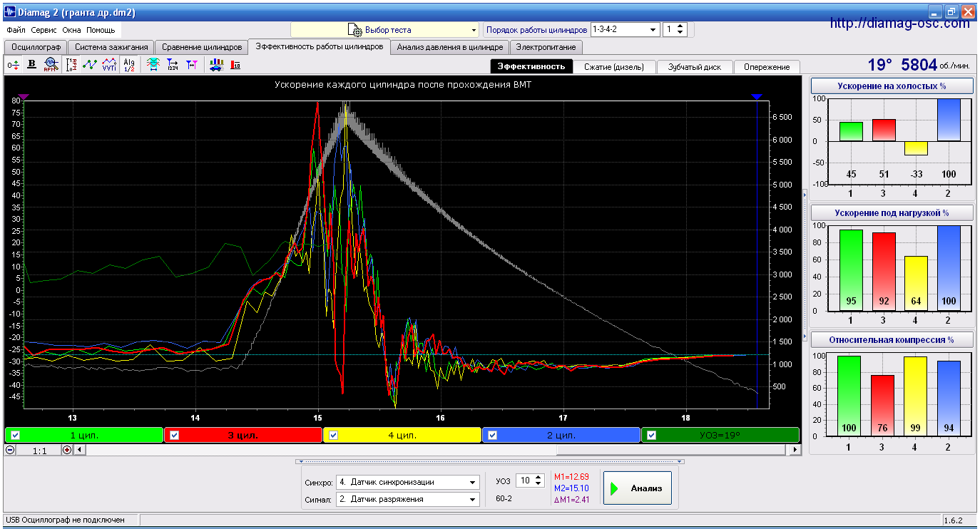This screenshot has width=980, height=529.
Task: Collapse the right-hand panel splitter arrow
Action: 805,194
